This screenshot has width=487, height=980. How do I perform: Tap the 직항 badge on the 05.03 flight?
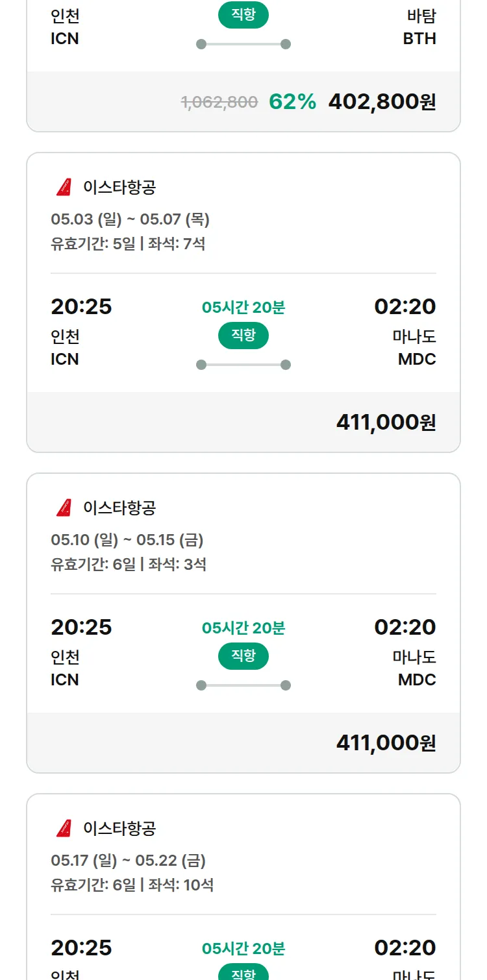(x=243, y=336)
